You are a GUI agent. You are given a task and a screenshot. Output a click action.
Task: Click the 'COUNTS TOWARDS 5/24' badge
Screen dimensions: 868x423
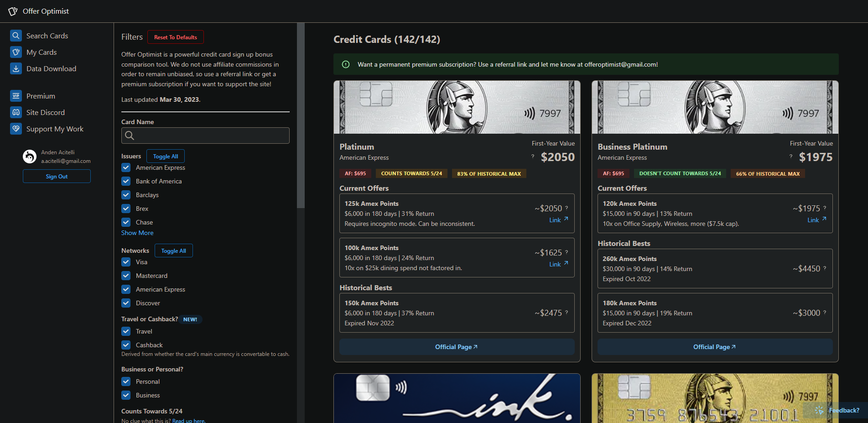pyautogui.click(x=411, y=173)
